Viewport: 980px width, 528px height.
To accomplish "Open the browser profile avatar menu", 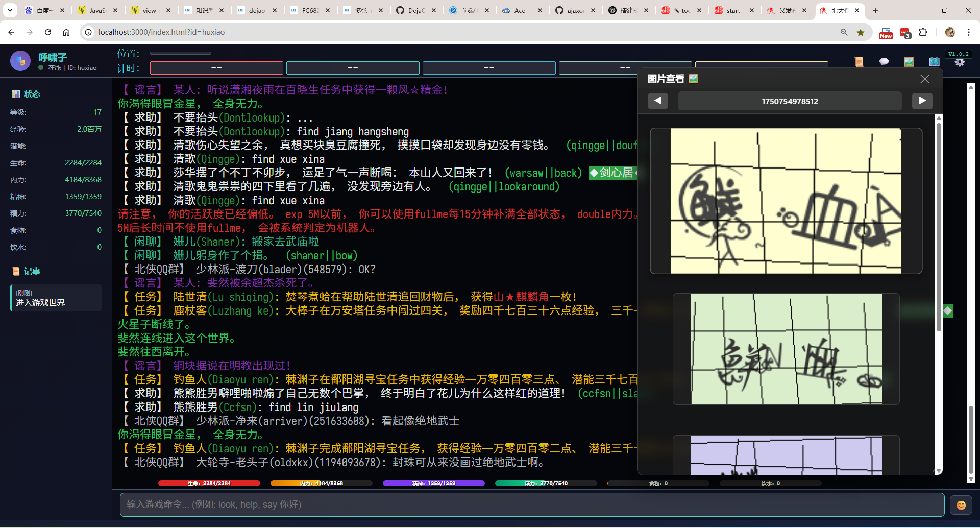I will [950, 32].
